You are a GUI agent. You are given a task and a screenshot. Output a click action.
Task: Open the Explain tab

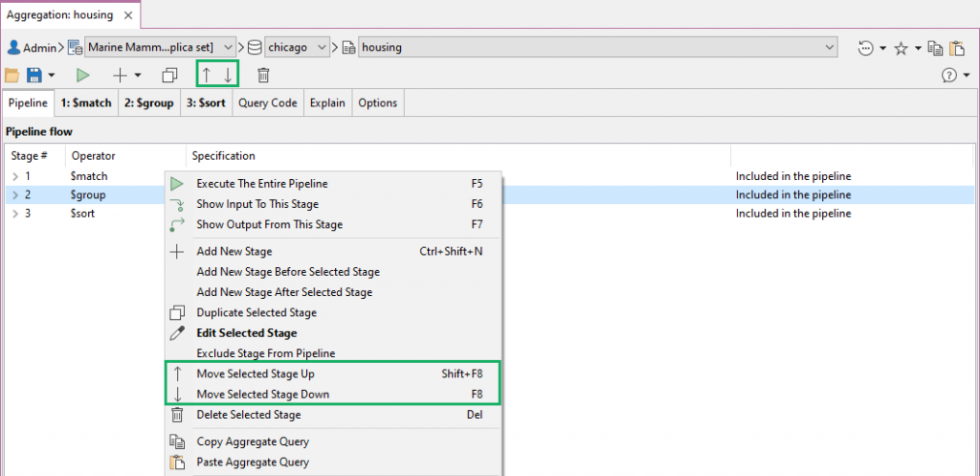[327, 102]
